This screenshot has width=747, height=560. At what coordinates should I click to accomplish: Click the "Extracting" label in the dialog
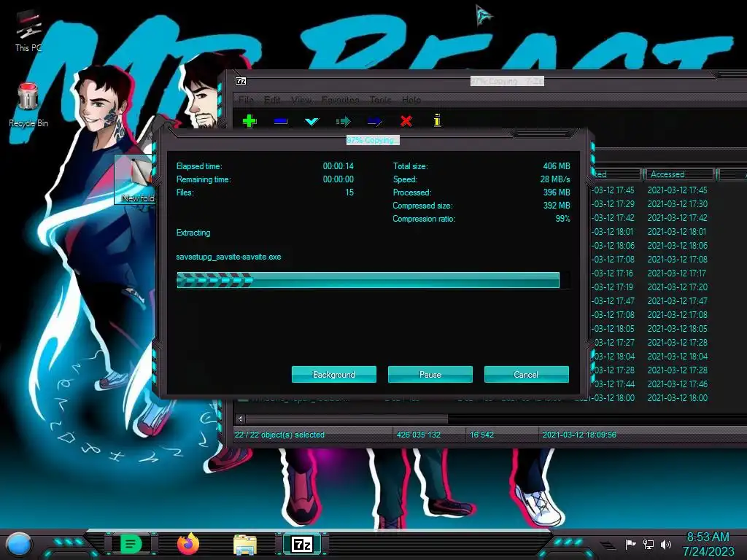pyautogui.click(x=193, y=233)
